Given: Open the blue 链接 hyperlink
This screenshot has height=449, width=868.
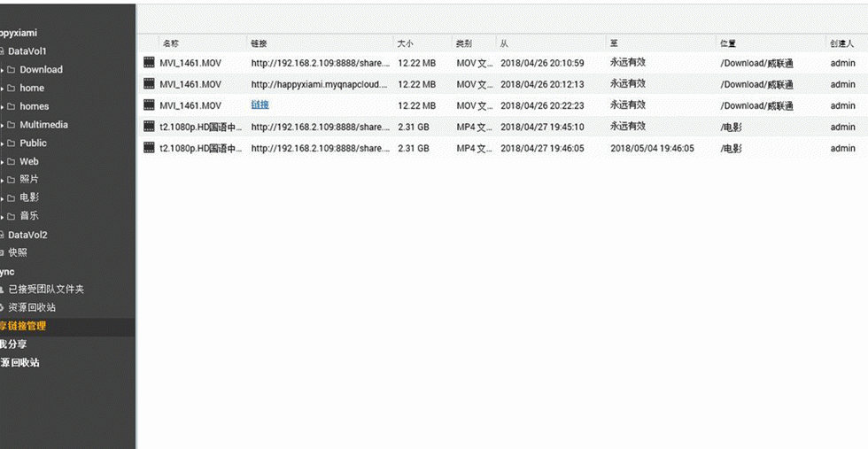Looking at the screenshot, I should (260, 105).
